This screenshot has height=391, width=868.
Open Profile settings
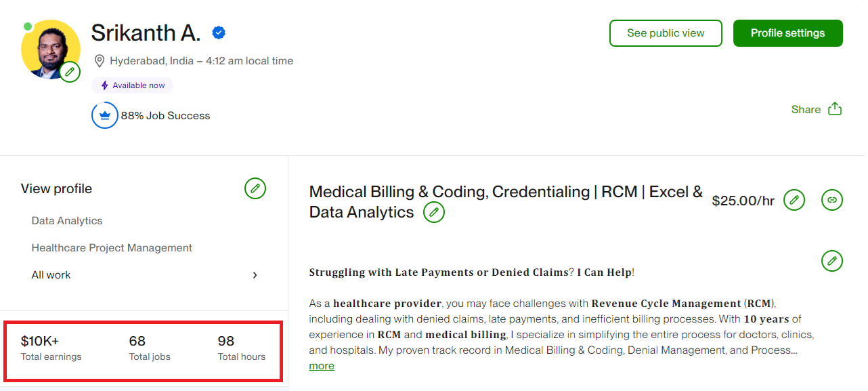(787, 33)
